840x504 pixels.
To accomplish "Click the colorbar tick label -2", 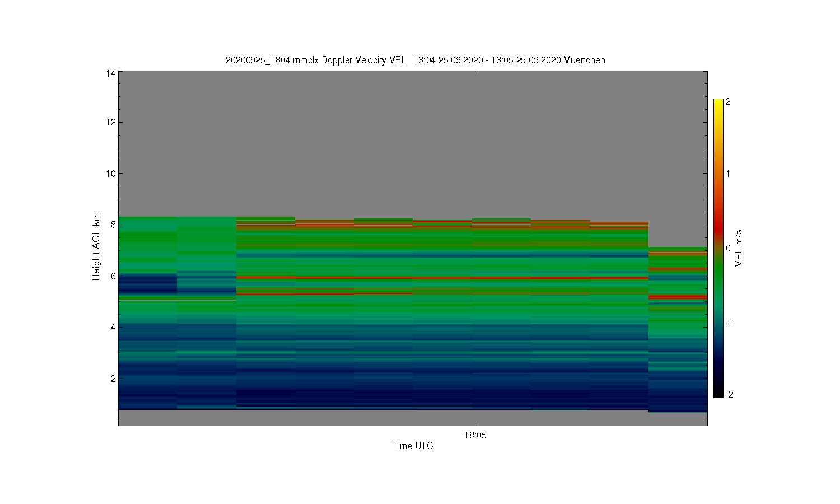I will click(x=729, y=394).
